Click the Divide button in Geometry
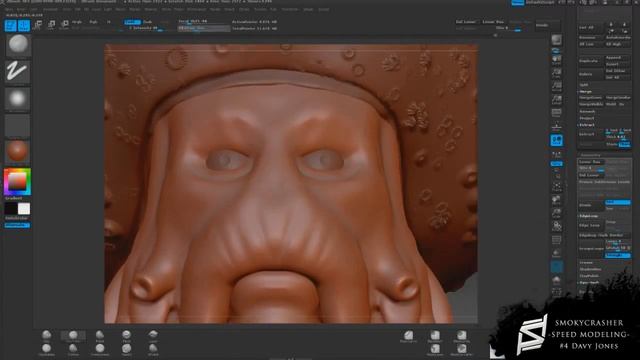The image size is (640, 360). (591, 205)
